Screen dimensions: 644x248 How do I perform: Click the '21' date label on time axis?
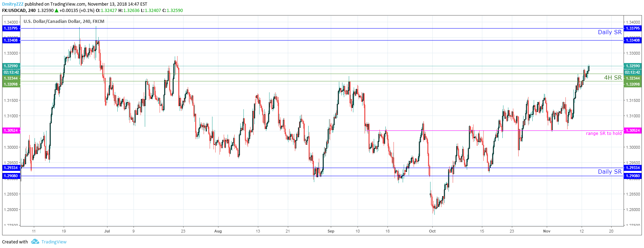(x=288, y=231)
